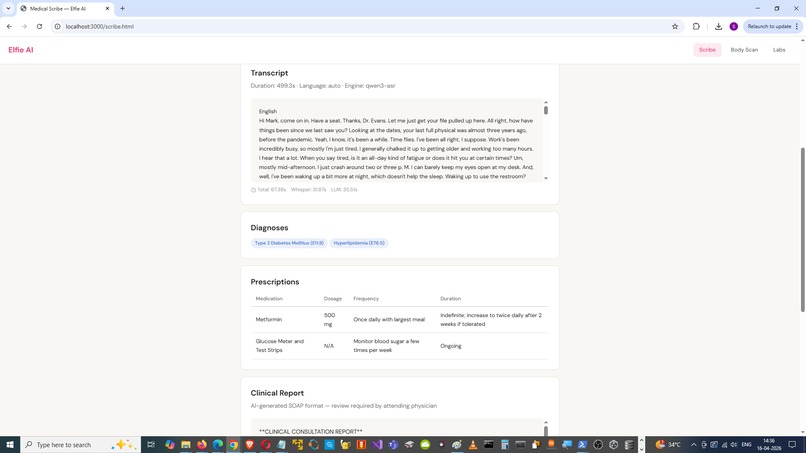The image size is (806, 453).
Task: Close the Medical Scribe tab
Action: (107, 8)
